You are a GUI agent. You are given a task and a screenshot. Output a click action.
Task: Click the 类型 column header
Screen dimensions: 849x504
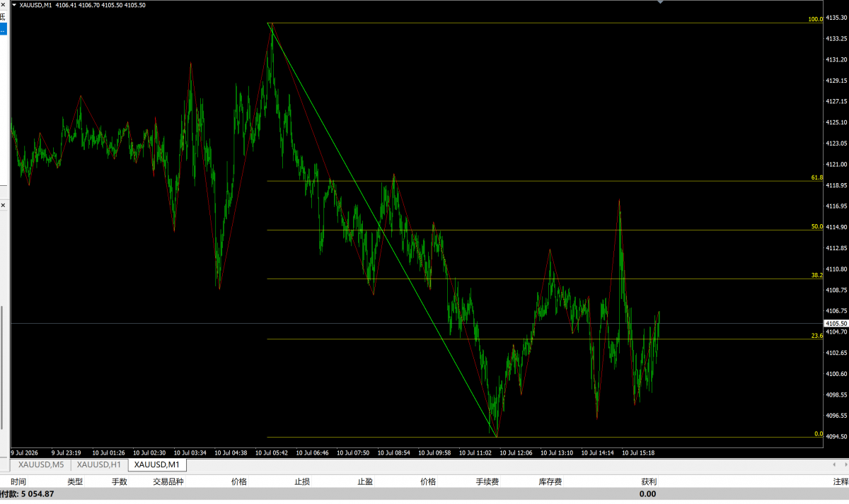click(75, 482)
